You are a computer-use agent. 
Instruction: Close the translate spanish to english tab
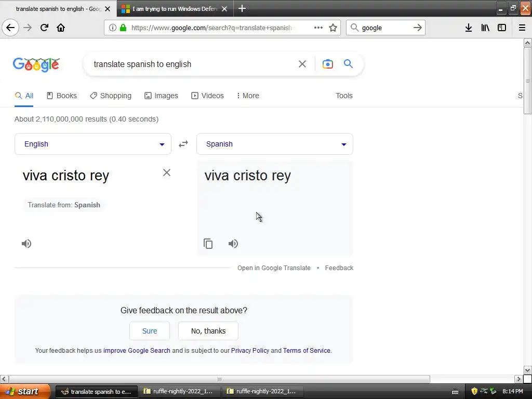(108, 9)
